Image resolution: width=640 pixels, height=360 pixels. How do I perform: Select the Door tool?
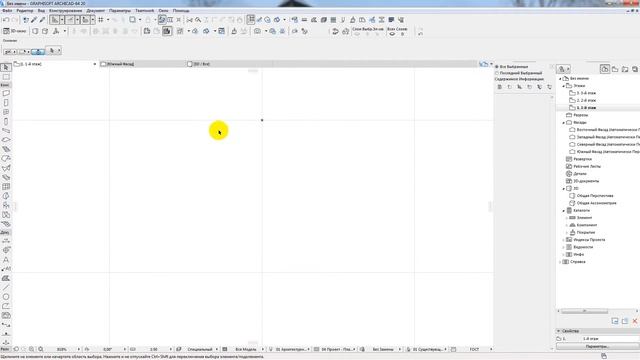tap(6, 103)
